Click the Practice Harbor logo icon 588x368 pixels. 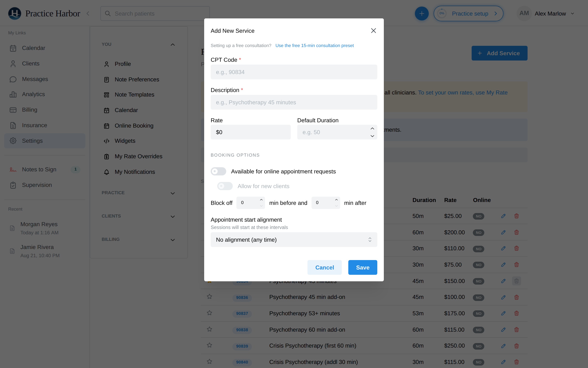(14, 13)
